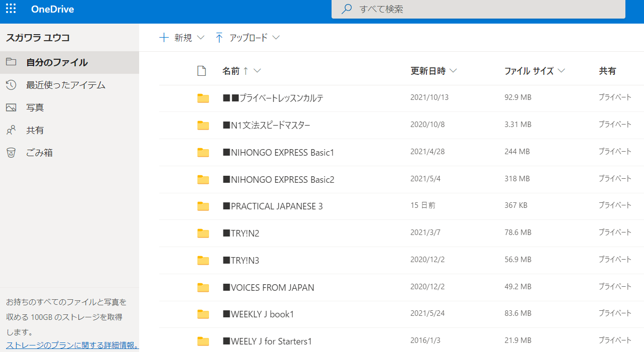644x352 pixels.
Task: Open ごみ箱 in the sidebar
Action: pos(69,153)
